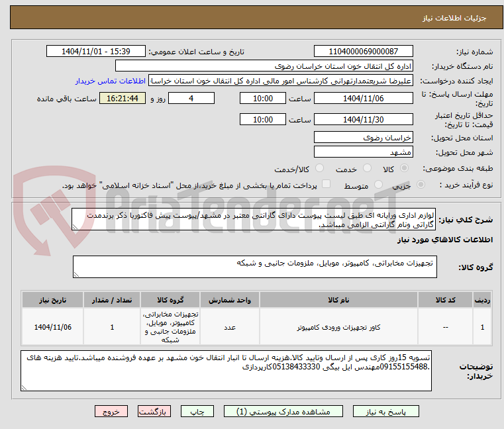Image resolution: width=504 pixels, height=429 pixels.
Task: Toggle the اسناد خزانه اسلامی payment checkbox
Action: (x=327, y=184)
